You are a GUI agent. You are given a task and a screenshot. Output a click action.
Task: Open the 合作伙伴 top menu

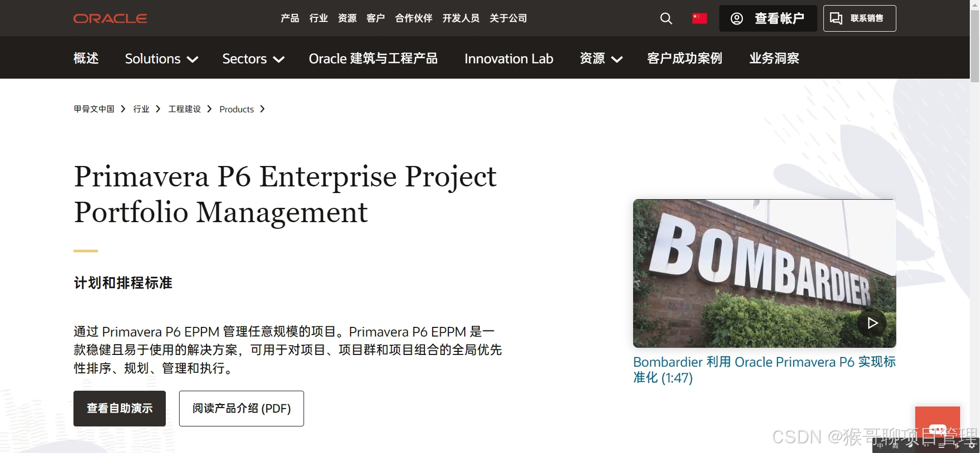click(414, 18)
